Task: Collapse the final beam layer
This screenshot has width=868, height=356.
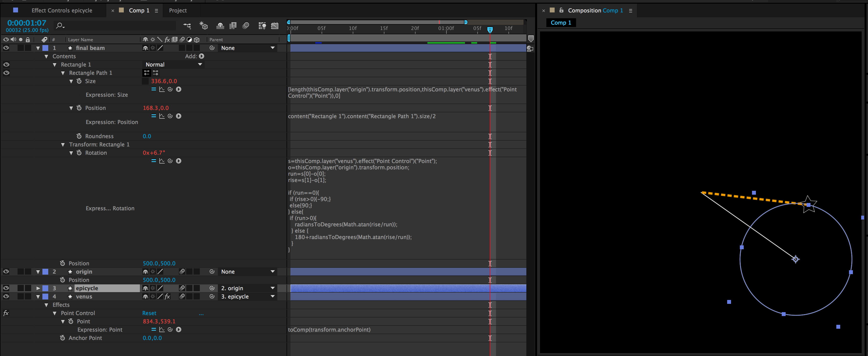Action: click(x=38, y=48)
